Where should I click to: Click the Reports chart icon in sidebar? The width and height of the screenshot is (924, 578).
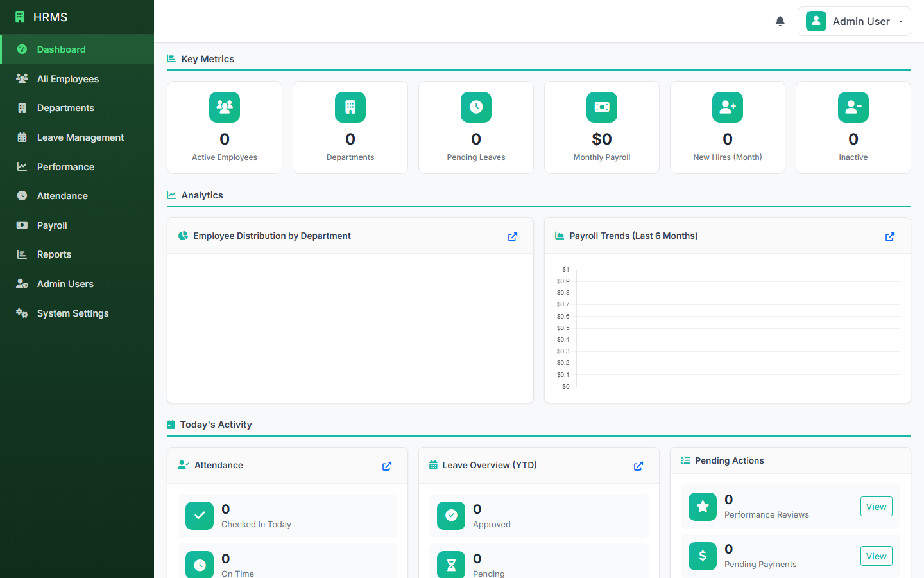[x=22, y=254]
